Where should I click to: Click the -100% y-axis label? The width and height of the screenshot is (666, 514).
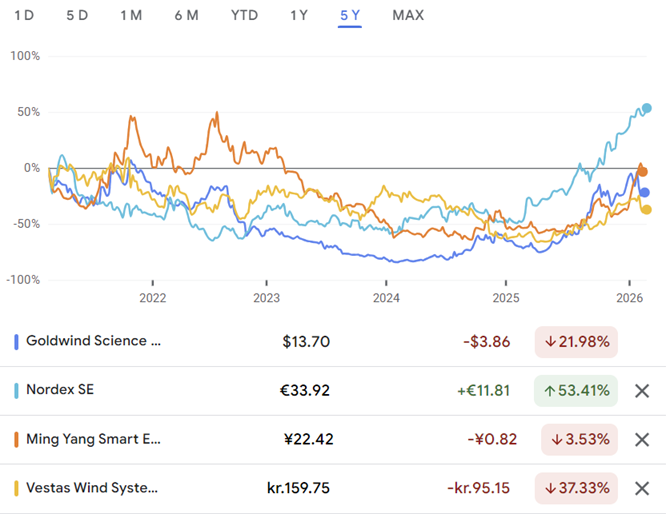pos(23,280)
